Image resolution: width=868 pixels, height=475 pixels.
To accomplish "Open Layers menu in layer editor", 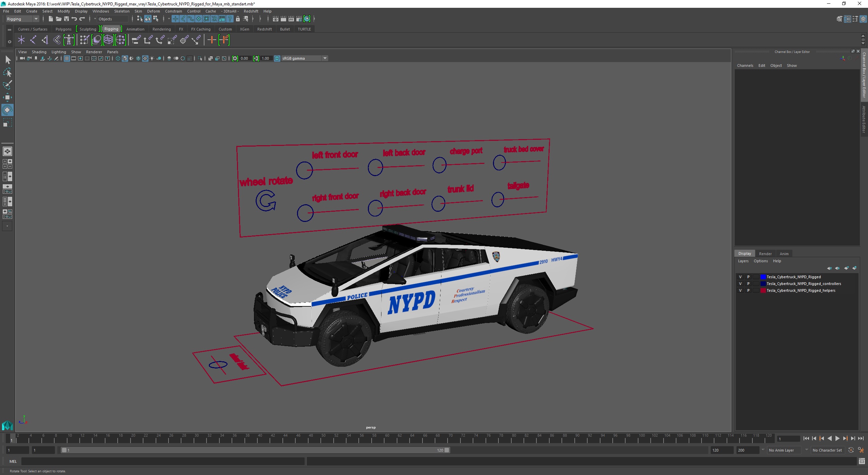I will coord(743,261).
